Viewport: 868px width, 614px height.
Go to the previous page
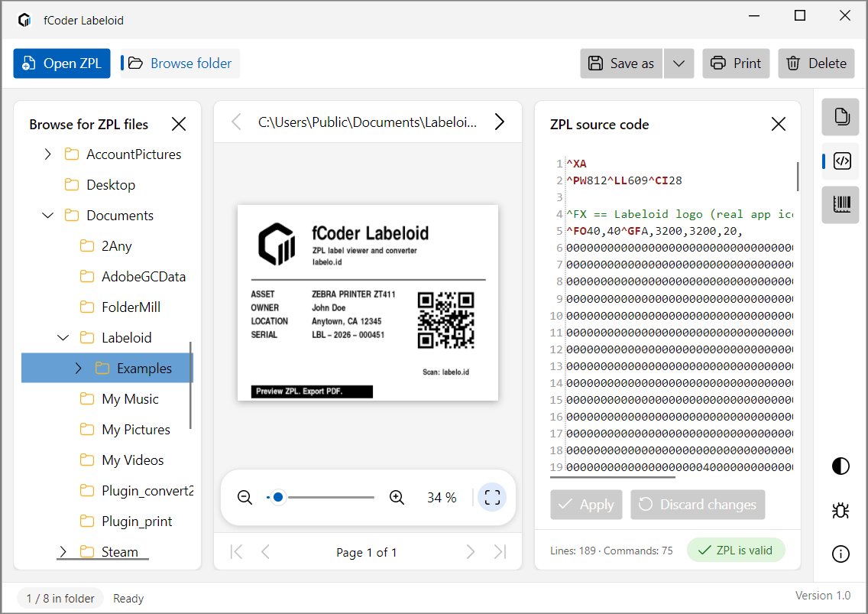266,552
